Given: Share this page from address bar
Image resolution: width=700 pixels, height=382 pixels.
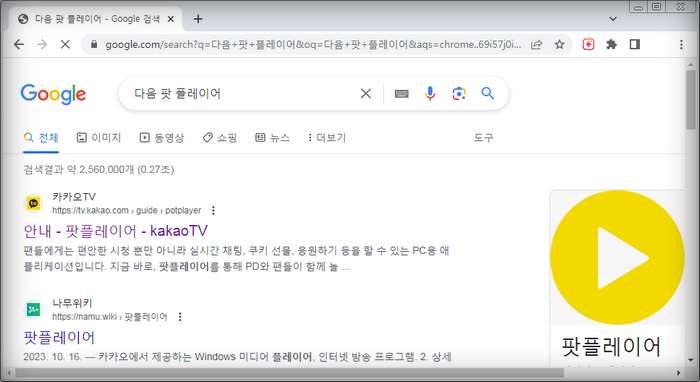Looking at the screenshot, I should 537,44.
